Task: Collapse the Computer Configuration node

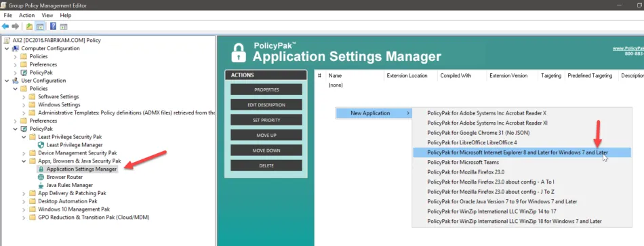Action: 7,49
